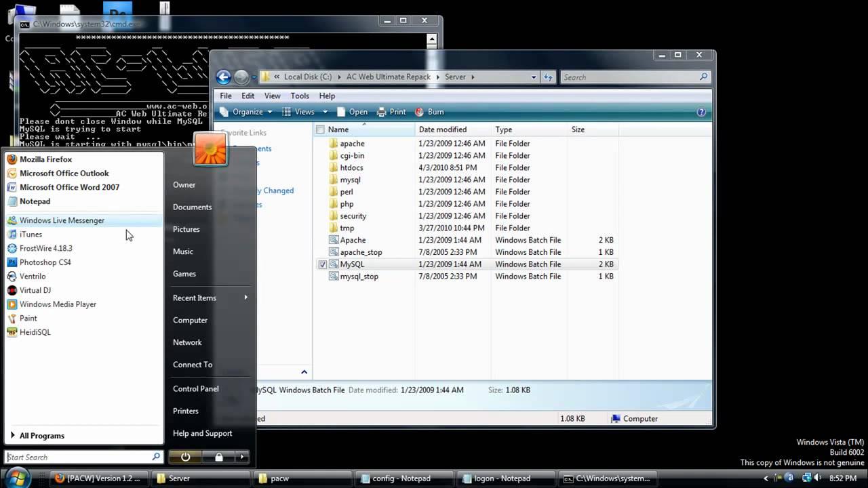Select the Apache batch file

(x=353, y=240)
